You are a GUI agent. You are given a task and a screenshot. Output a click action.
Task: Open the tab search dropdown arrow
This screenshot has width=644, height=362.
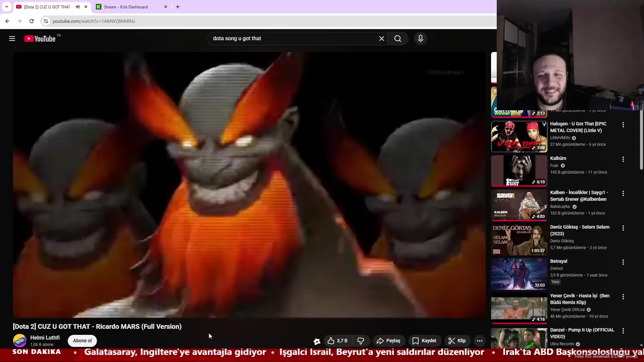[7, 7]
